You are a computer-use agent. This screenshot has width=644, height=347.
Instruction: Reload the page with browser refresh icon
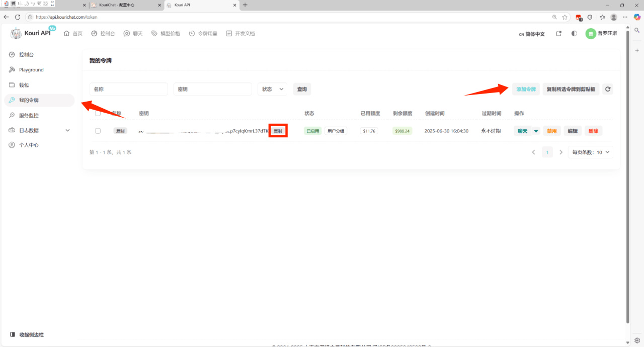18,17
